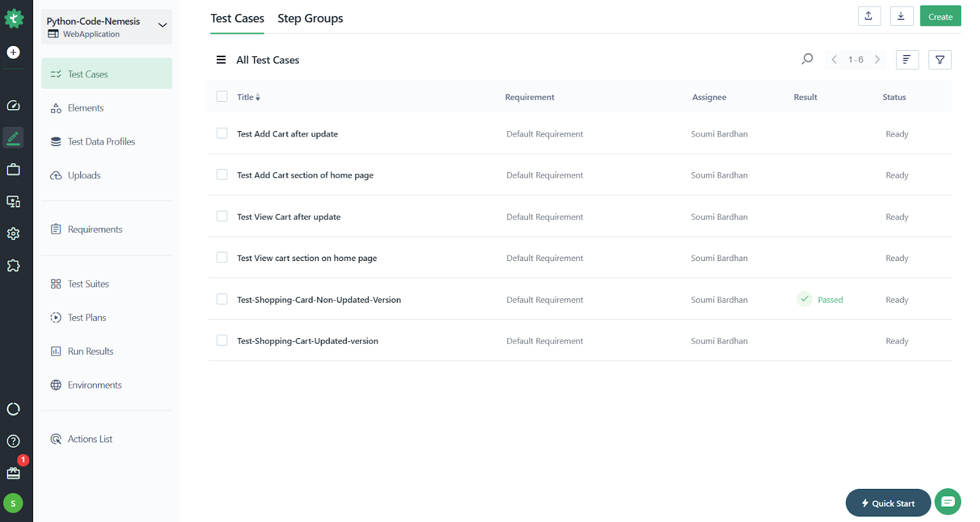Click the Actions List cursor icon
Viewport: 980px width, 522px height.
[x=56, y=439]
